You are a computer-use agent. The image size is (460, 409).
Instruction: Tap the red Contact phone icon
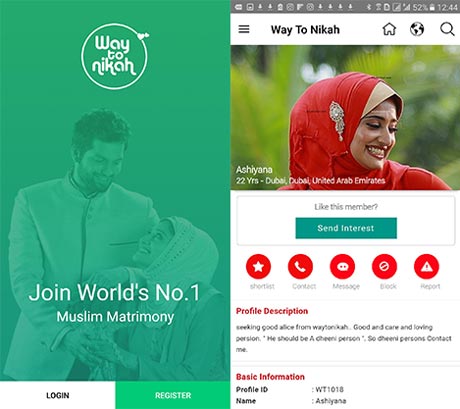[300, 266]
